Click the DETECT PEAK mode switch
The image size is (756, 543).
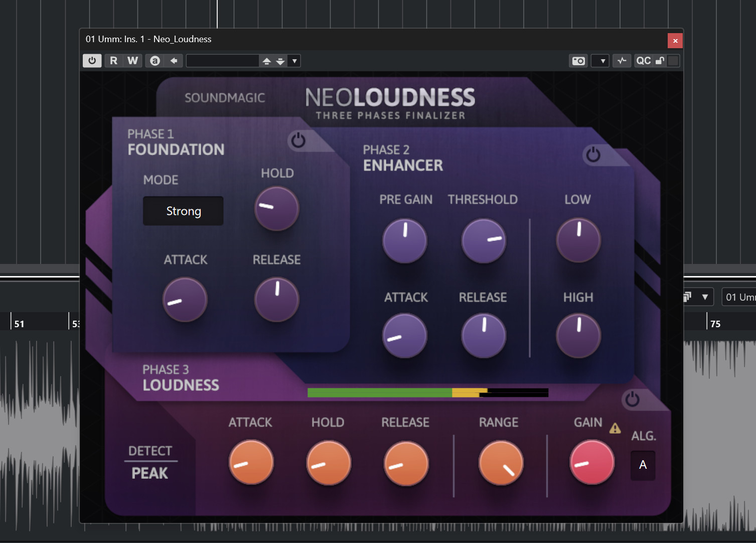point(150,462)
